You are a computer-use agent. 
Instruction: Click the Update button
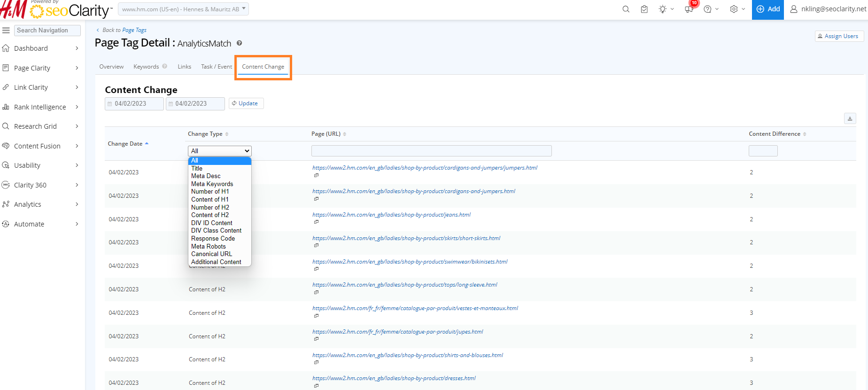point(246,103)
